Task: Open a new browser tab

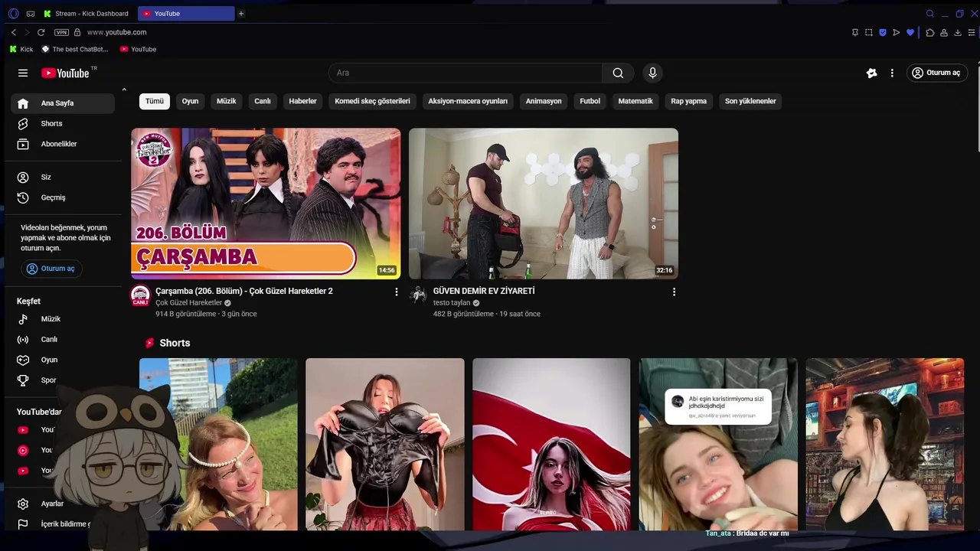Action: [x=241, y=14]
